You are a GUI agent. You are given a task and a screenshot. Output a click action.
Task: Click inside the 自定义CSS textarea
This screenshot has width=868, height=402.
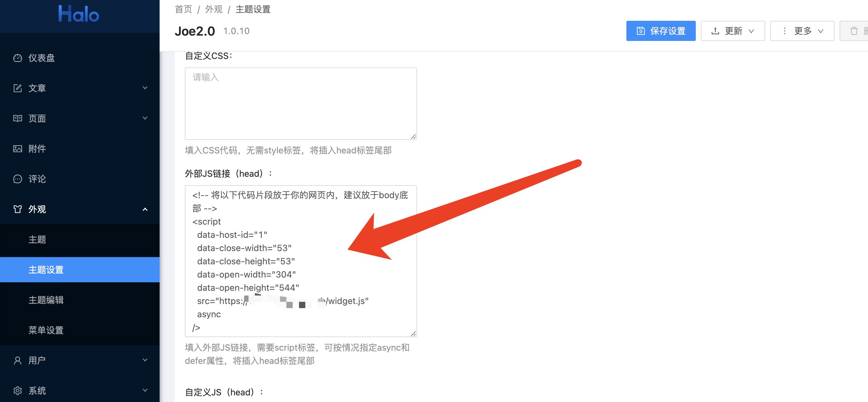pyautogui.click(x=301, y=104)
